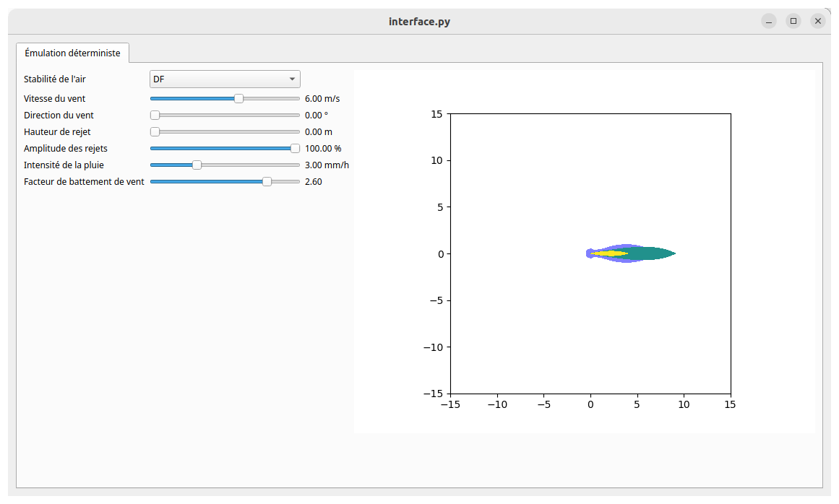Open the Stabilité de l'air dropdown
Image resolution: width=839 pixels, height=504 pixels.
225,79
